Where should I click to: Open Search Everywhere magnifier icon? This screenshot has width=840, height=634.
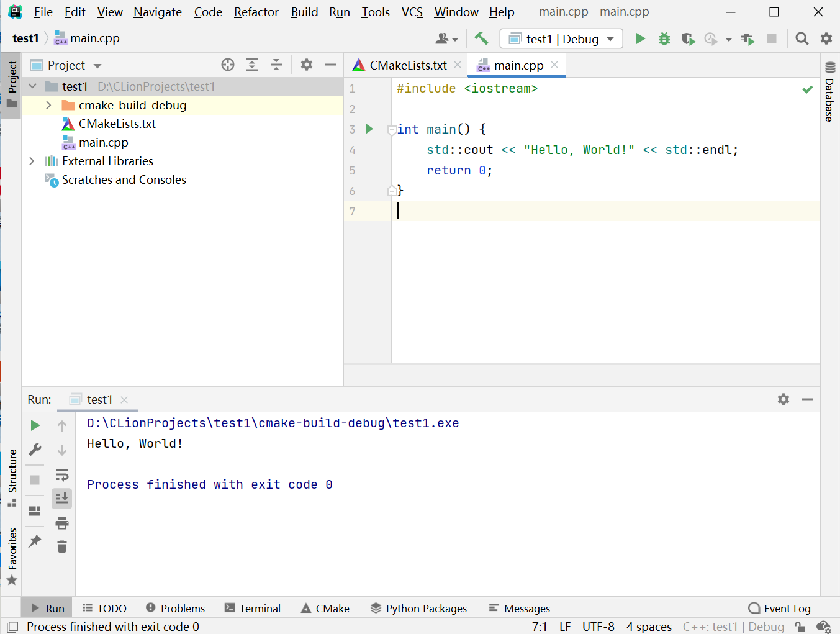(x=802, y=38)
